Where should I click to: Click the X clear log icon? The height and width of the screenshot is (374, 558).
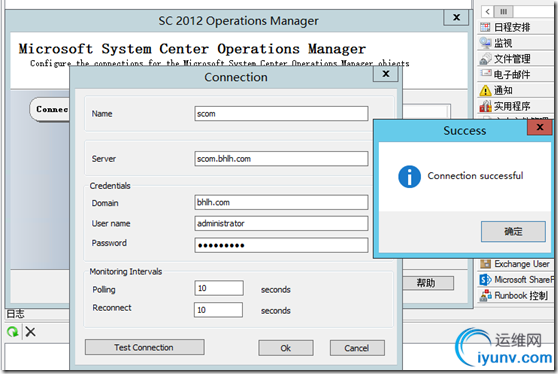[x=31, y=332]
